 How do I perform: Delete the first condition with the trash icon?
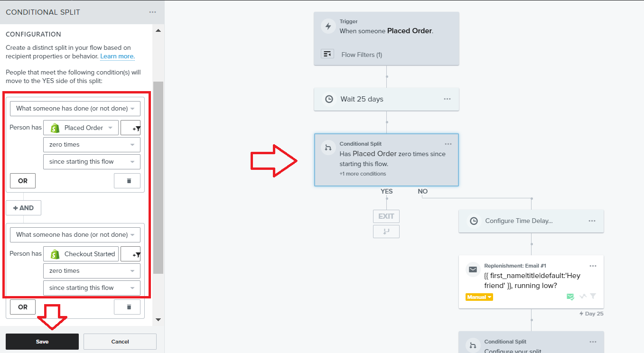click(127, 181)
